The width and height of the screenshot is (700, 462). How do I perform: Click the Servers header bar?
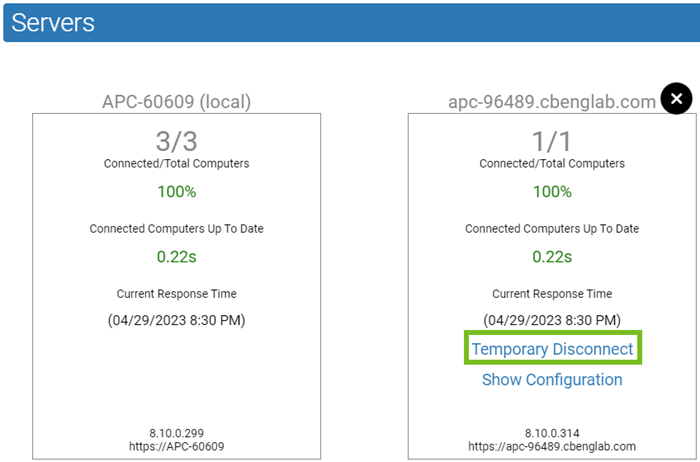tap(350, 22)
